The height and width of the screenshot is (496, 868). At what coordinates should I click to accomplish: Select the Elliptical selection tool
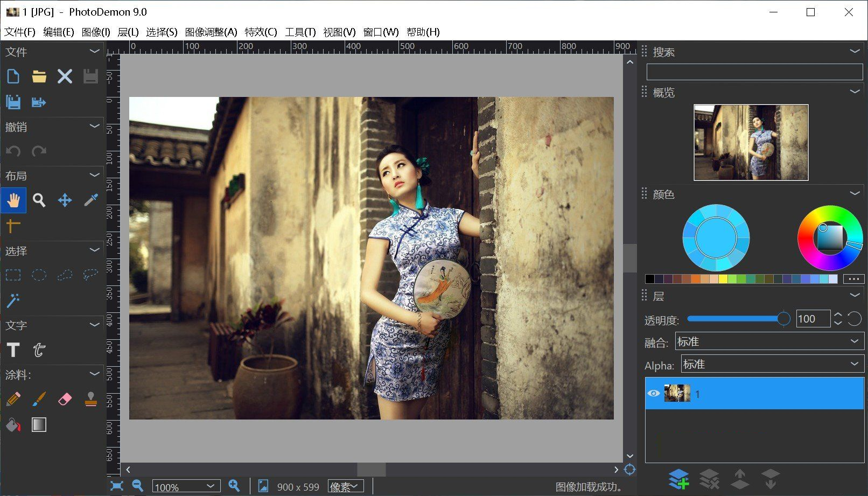pyautogui.click(x=39, y=275)
